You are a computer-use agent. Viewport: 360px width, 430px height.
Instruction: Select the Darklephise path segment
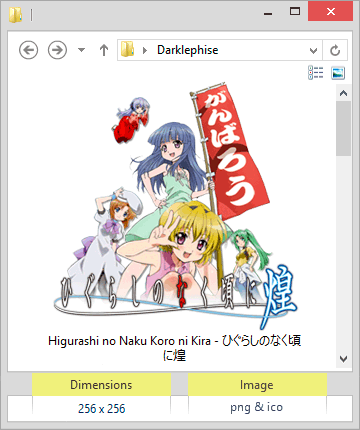[x=188, y=50]
